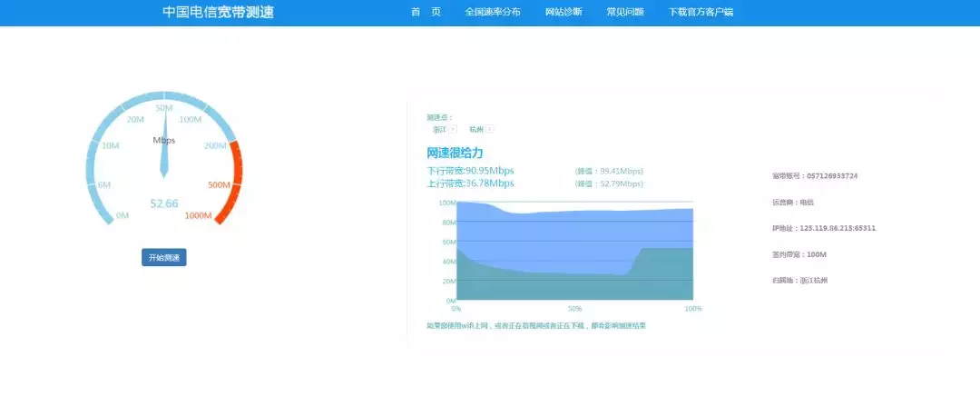980x416 pixels.
Task: Click the 0M mark on the speedometer
Action: pos(122,216)
